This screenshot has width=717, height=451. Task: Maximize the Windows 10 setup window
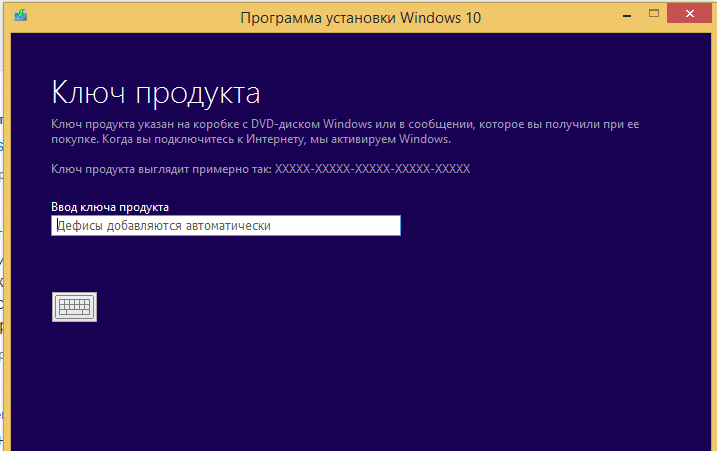(x=654, y=14)
